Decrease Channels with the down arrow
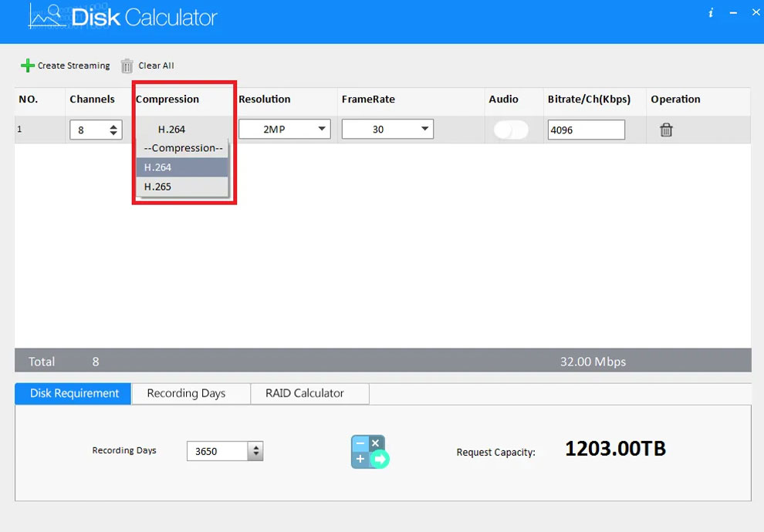The height and width of the screenshot is (532, 764). 113,133
